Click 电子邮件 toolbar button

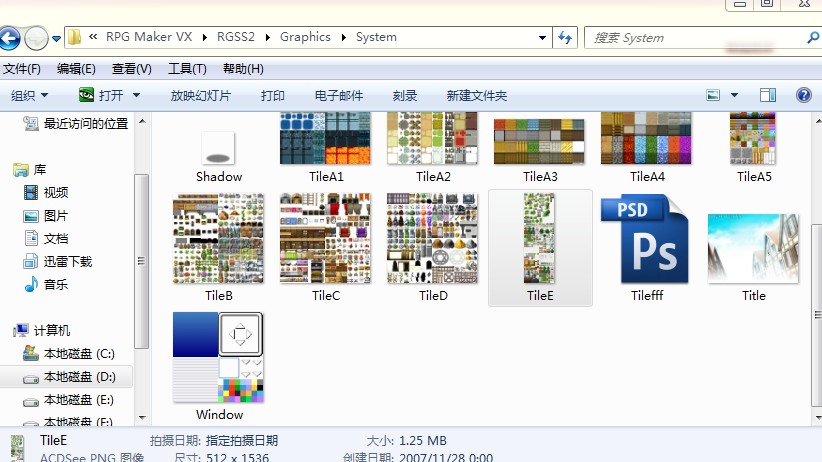coord(339,95)
